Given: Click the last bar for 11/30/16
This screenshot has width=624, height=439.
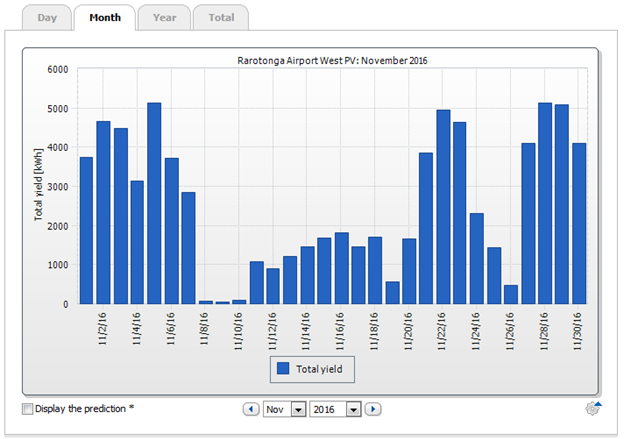Looking at the screenshot, I should [579, 223].
